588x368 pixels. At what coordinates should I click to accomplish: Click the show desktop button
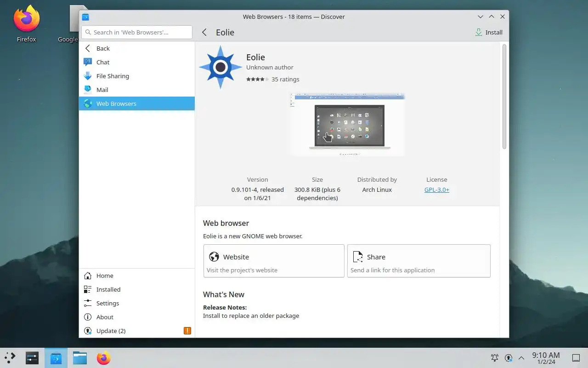coord(576,358)
